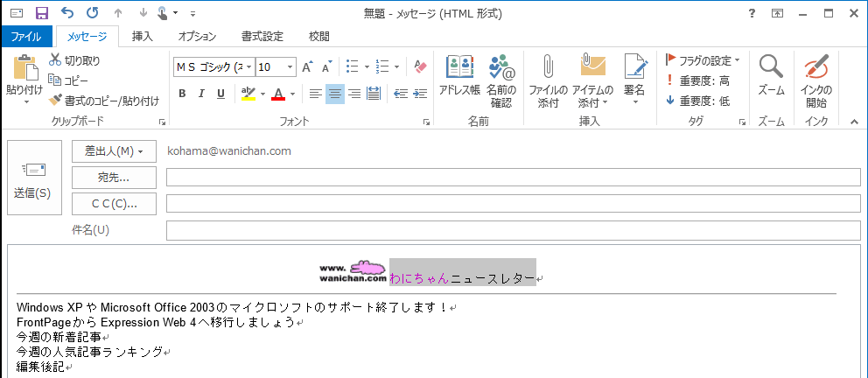This screenshot has height=378, width=868.
Task: Toggle 重要度: 低 low importance
Action: 697,101
